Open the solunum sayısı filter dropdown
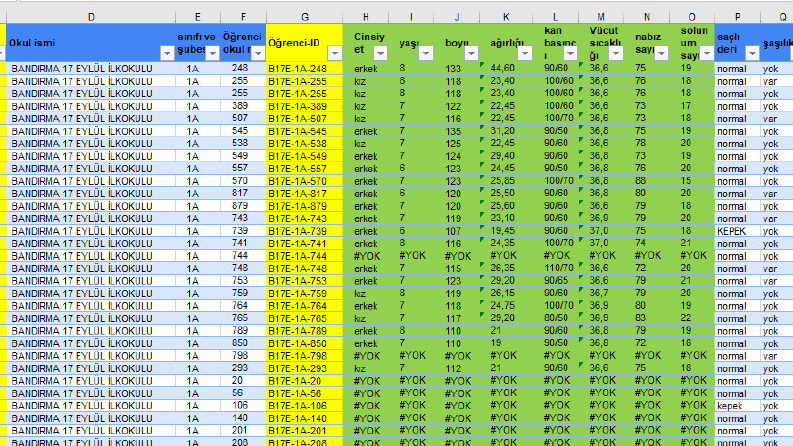793x446 pixels. (x=707, y=53)
